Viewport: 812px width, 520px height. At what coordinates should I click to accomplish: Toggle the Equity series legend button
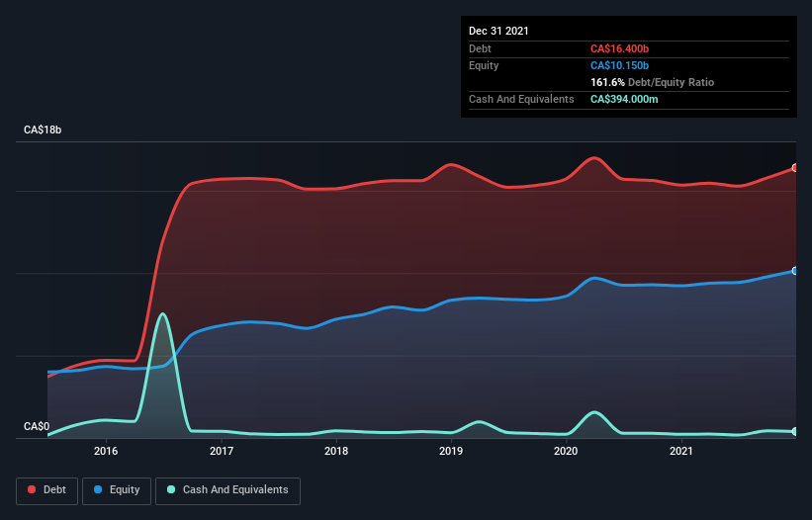tap(117, 490)
